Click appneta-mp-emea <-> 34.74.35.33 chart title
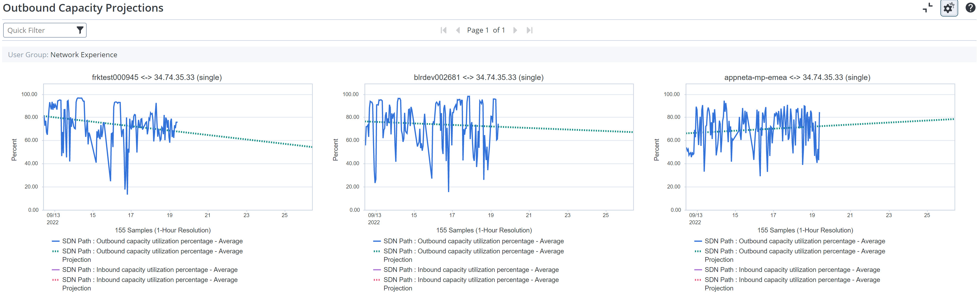The image size is (980, 296). (797, 78)
